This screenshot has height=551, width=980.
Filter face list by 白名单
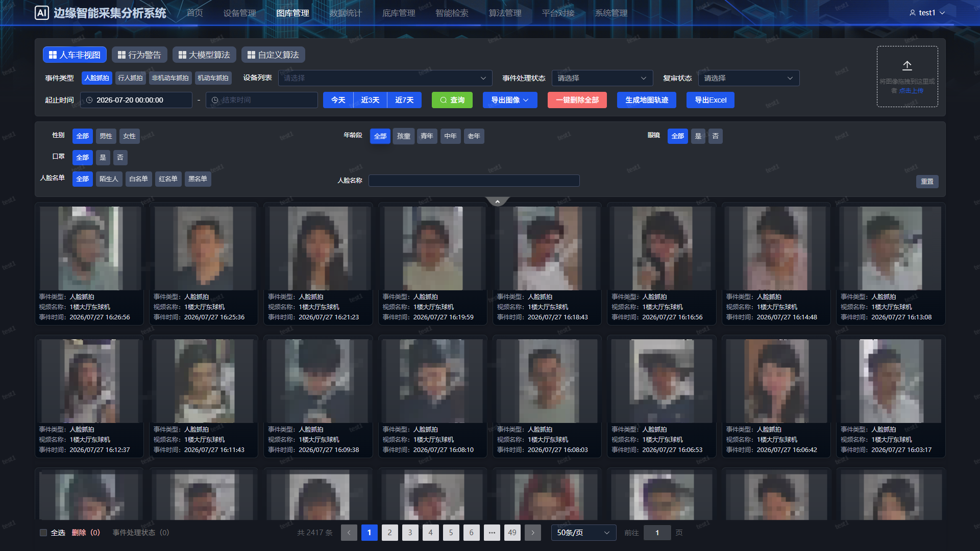(138, 179)
